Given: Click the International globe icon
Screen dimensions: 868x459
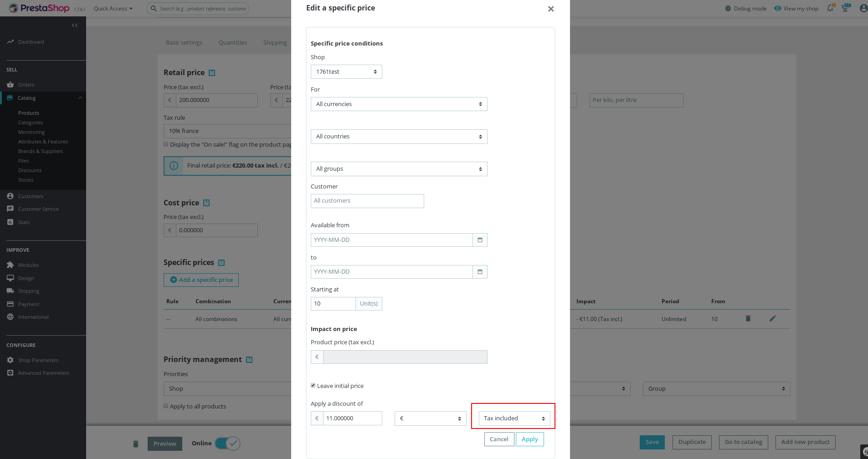Looking at the screenshot, I should click(10, 317).
